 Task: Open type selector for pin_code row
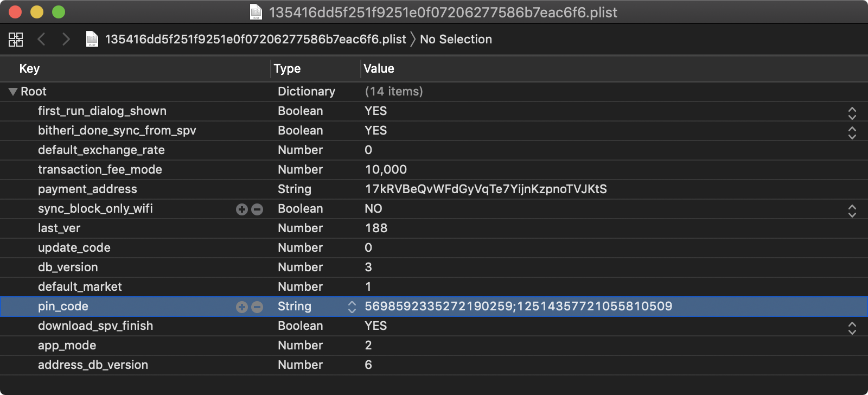(352, 307)
